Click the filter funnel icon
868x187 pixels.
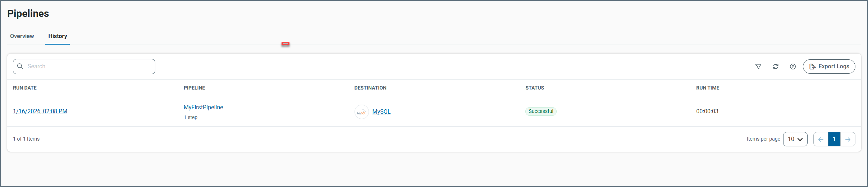(758, 67)
